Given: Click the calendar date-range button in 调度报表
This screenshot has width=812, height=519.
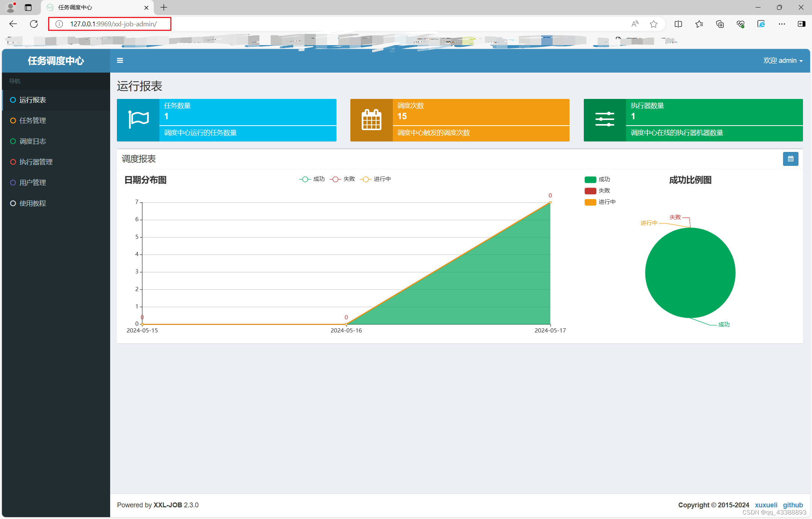Looking at the screenshot, I should click(791, 159).
